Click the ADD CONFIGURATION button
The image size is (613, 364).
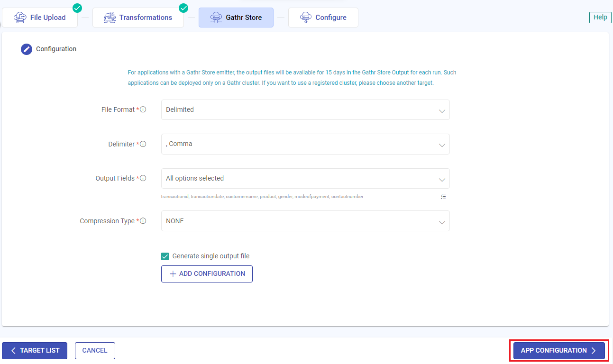tap(207, 274)
